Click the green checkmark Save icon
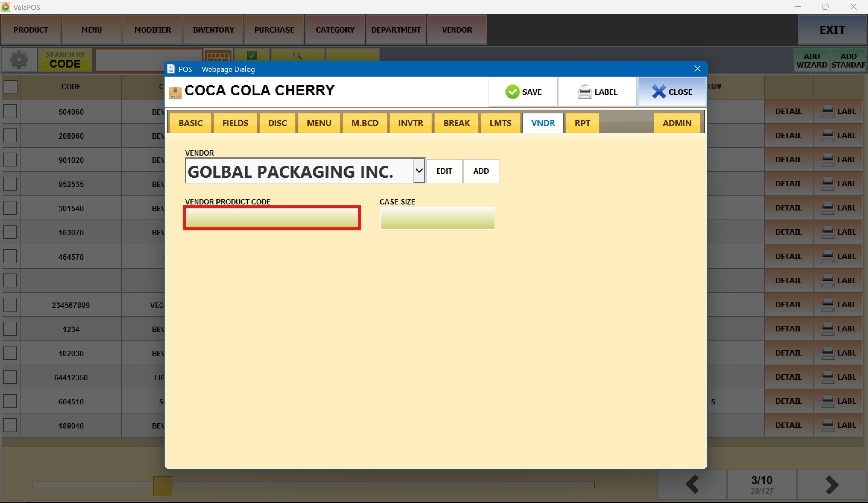The height and width of the screenshot is (503, 868). (x=512, y=92)
